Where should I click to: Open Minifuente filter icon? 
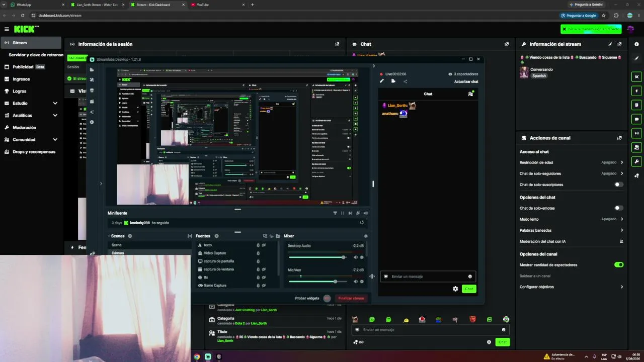[x=335, y=213]
